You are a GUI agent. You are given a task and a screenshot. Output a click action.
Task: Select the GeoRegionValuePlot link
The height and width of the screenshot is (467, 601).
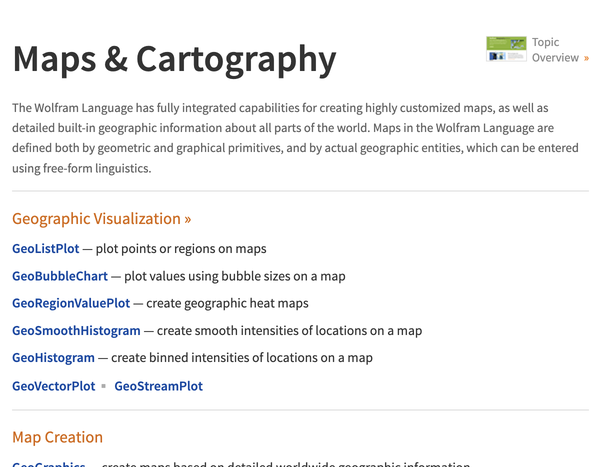point(70,303)
